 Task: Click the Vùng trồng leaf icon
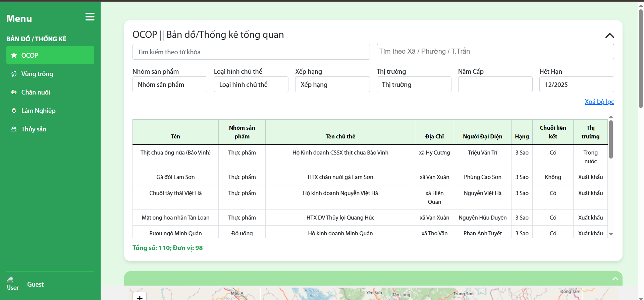14,74
